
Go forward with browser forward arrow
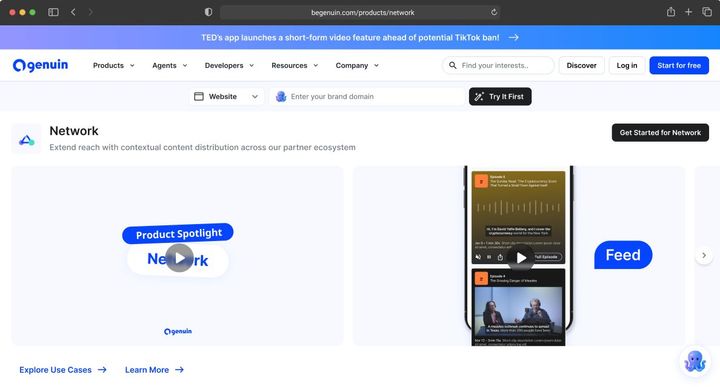[x=90, y=12]
